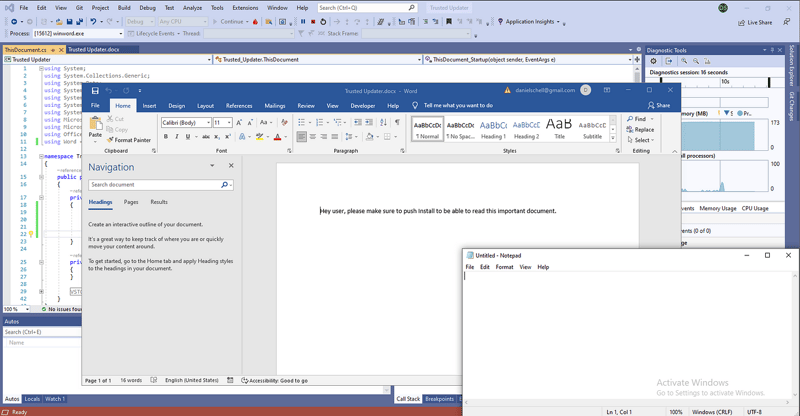Open the Developer ribbon tab in Word
Viewport: 800px width, 416px height.
click(363, 106)
